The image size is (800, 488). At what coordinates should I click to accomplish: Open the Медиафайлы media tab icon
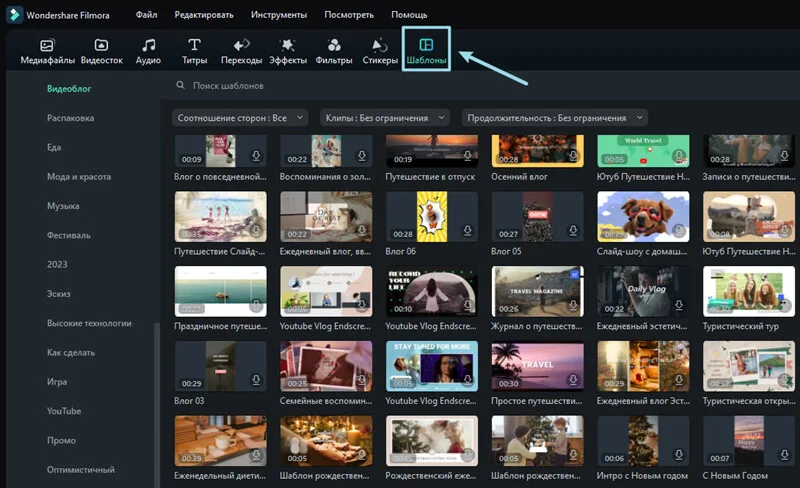[47, 46]
